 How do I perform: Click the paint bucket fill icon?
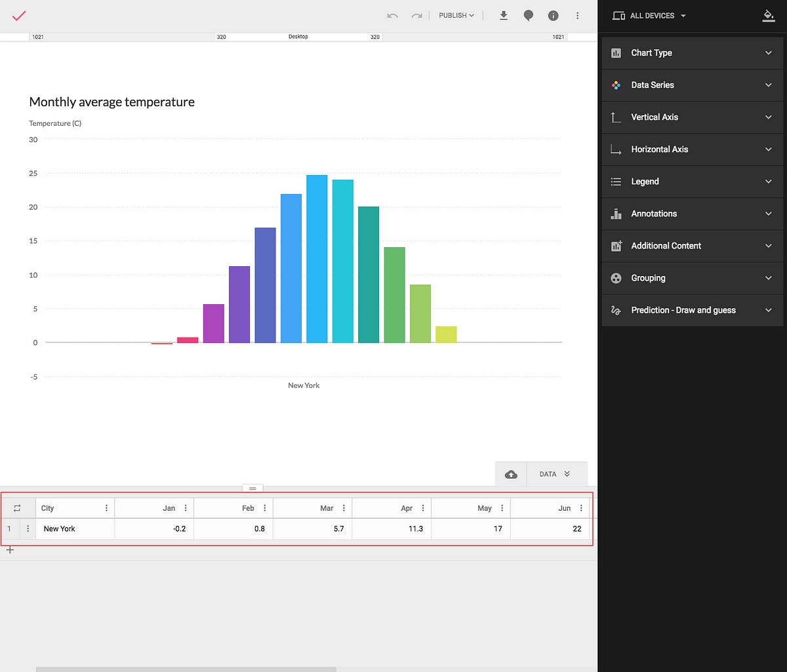pyautogui.click(x=769, y=15)
